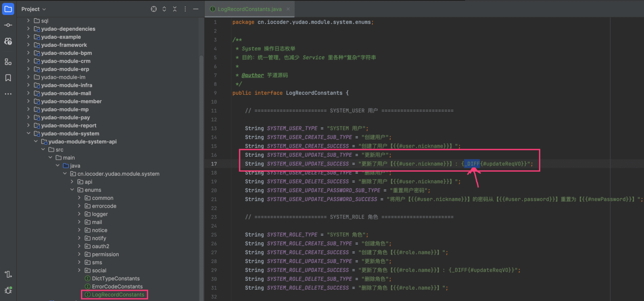This screenshot has height=301, width=644.
Task: Click the Collapse All icon in Project panel
Action: (x=175, y=9)
